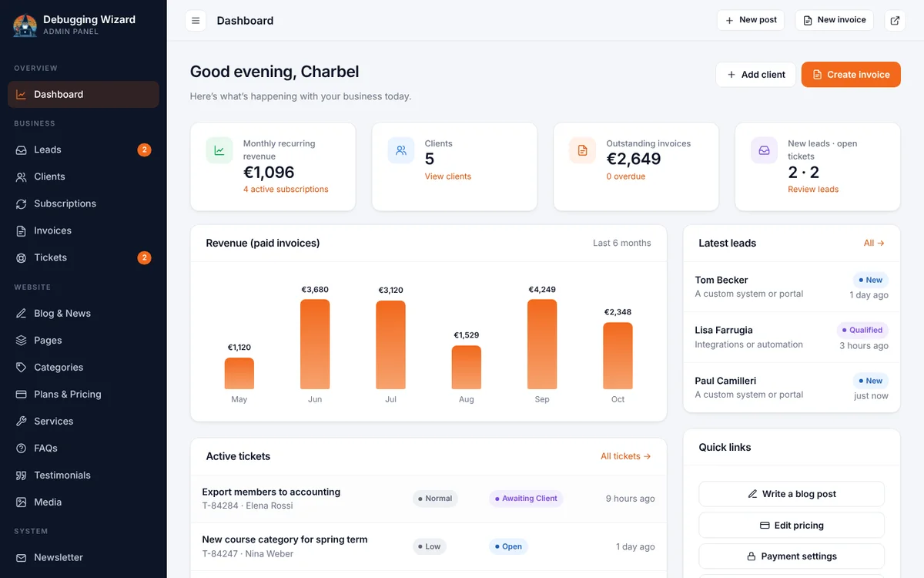Image resolution: width=924 pixels, height=578 pixels.
Task: Click the Media image icon in the sidebar
Action: pos(21,502)
